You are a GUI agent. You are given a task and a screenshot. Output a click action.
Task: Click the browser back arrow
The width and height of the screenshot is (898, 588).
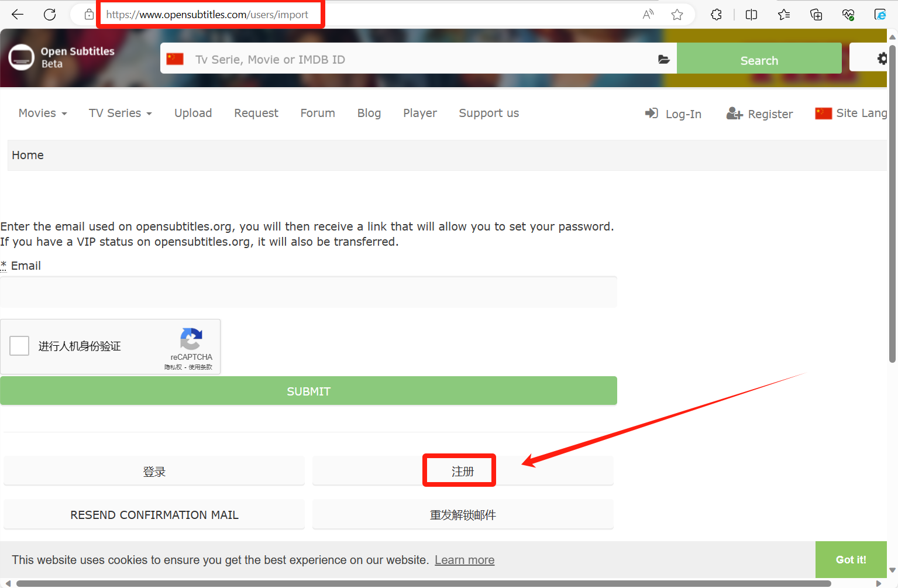pos(18,15)
